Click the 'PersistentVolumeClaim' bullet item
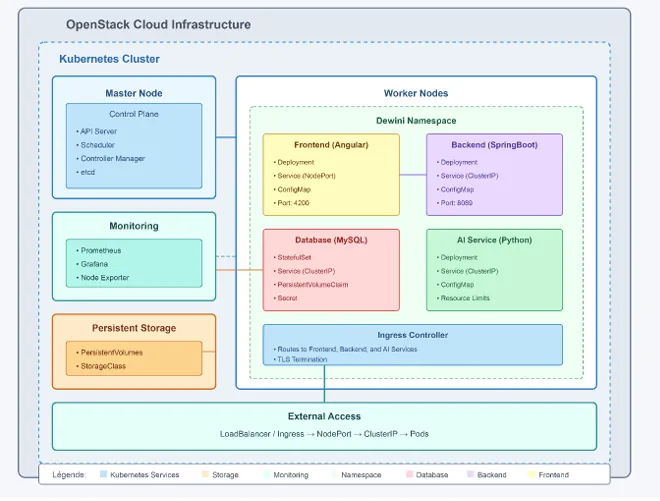 [x=311, y=285]
